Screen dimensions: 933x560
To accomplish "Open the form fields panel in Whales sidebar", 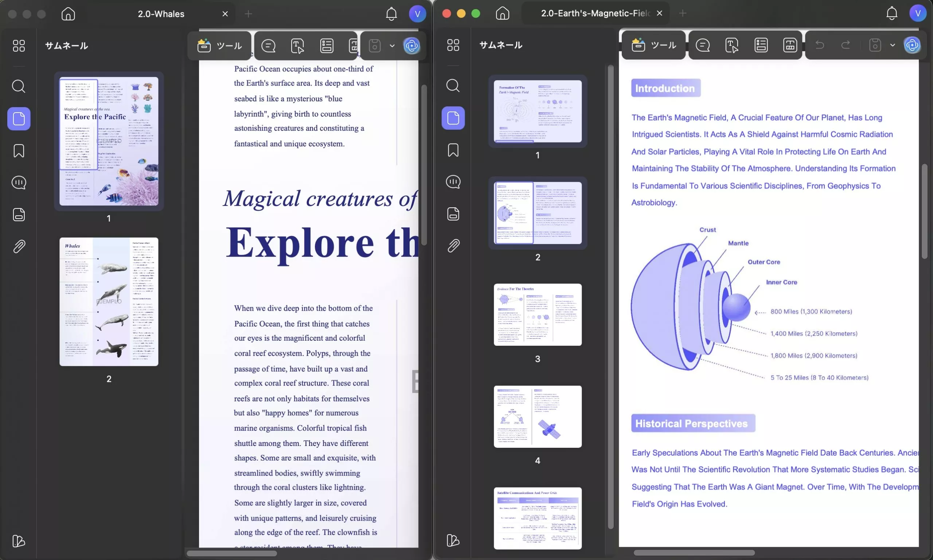I will pos(19,214).
